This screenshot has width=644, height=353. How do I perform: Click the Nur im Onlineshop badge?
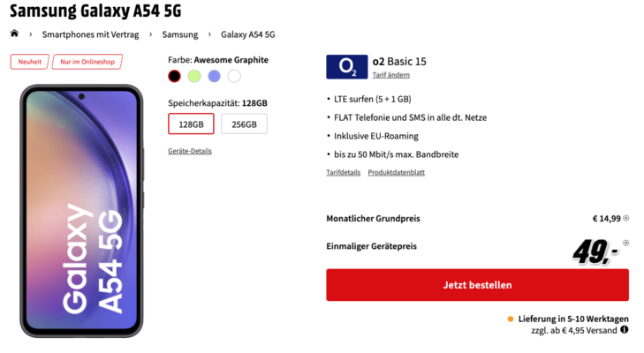[87, 62]
